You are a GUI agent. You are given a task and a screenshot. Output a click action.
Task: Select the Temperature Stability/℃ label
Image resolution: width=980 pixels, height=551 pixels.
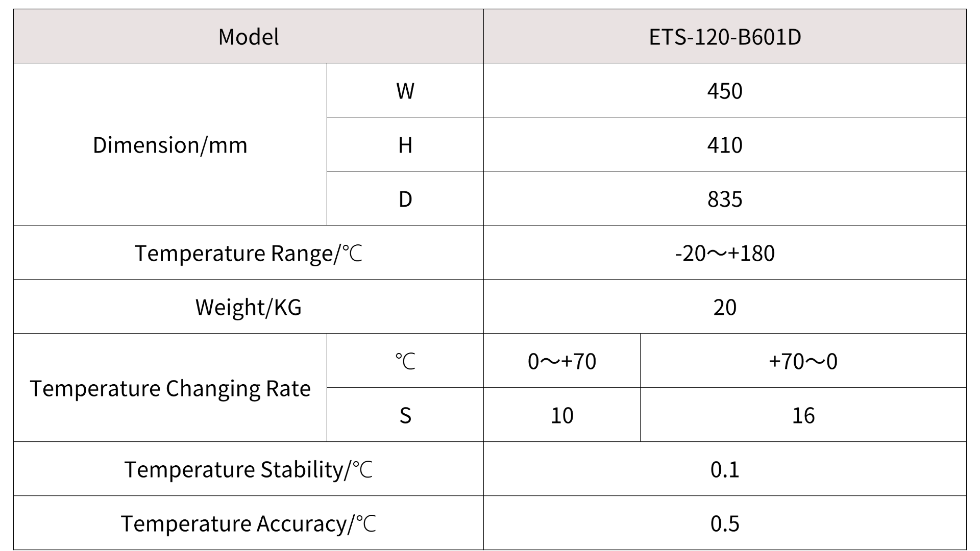[249, 469]
